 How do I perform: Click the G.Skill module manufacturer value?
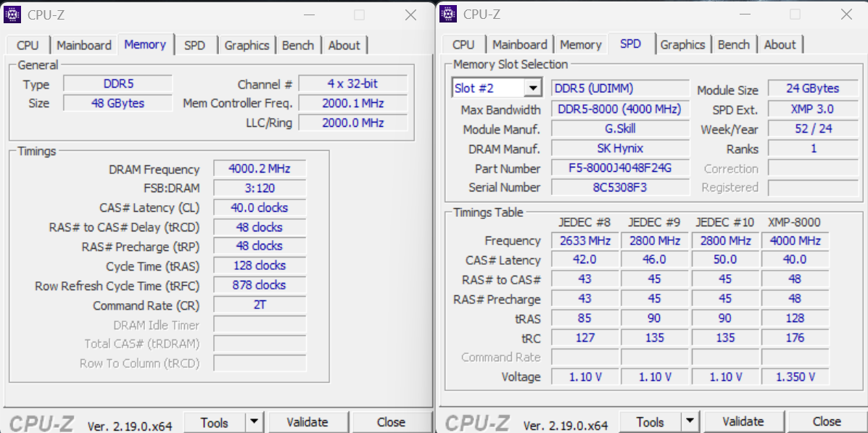[x=621, y=129]
